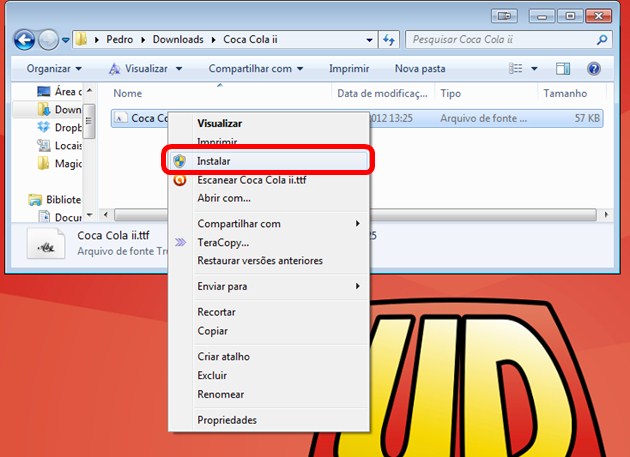Choose Excluir in context menu
Screen dimensions: 630x457
point(212,375)
